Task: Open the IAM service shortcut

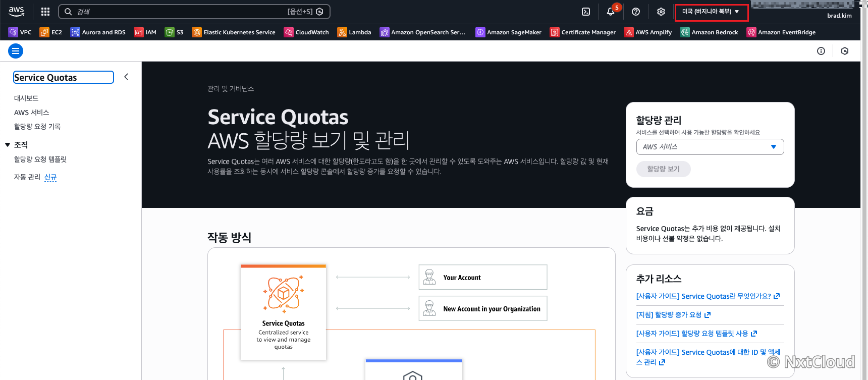Action: click(145, 32)
